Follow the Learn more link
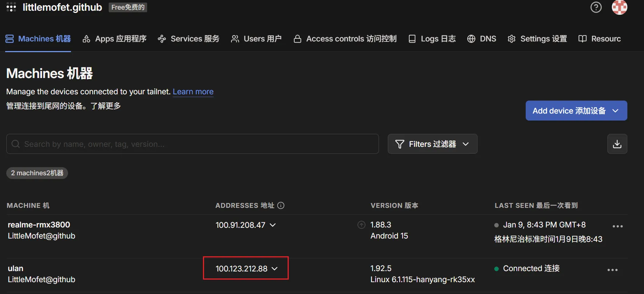644x294 pixels. coord(193,92)
